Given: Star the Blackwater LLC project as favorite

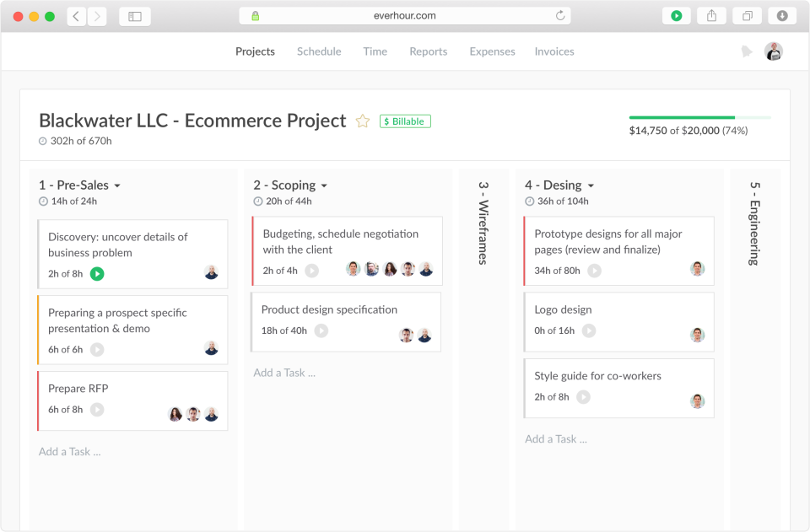Looking at the screenshot, I should click(x=363, y=121).
